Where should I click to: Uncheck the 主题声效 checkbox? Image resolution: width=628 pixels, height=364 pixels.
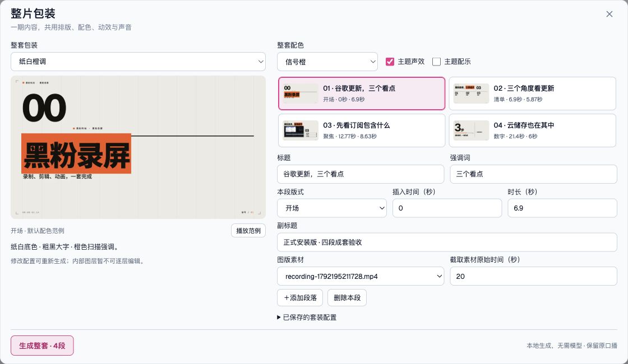(x=390, y=62)
